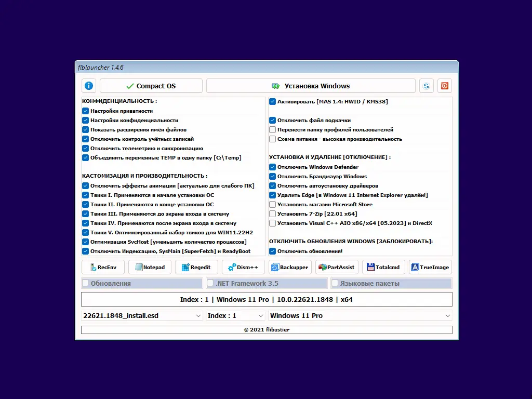This screenshot has width=532, height=399.
Task: Enable Установить 7-Zip checkbox
Action: pyautogui.click(x=272, y=214)
